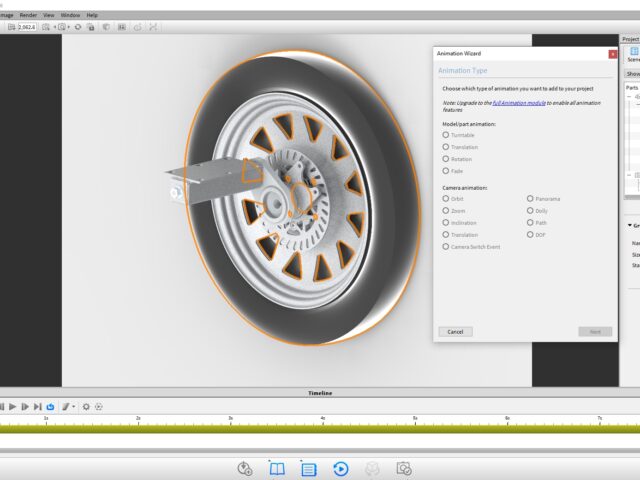Screen dimensions: 640x480
Task: Click the timeline horizontal scrollbar
Action: pyautogui.click(x=320, y=451)
